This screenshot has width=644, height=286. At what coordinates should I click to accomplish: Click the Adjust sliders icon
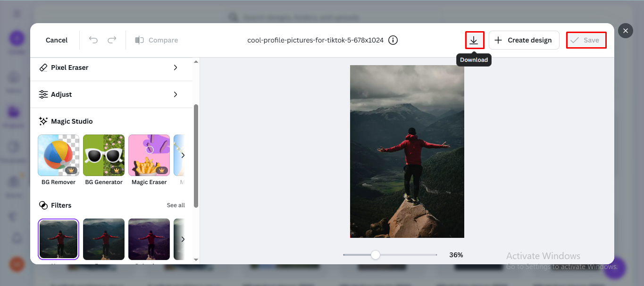click(x=43, y=94)
